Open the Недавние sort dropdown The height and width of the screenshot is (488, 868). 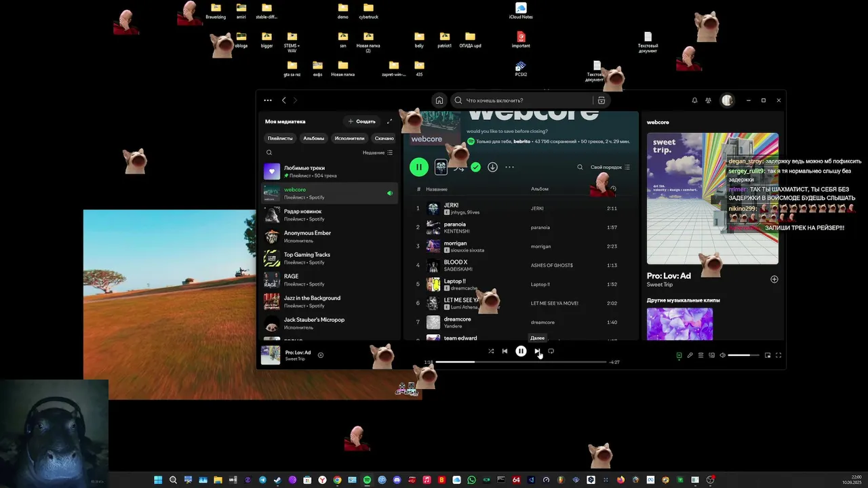(x=378, y=152)
